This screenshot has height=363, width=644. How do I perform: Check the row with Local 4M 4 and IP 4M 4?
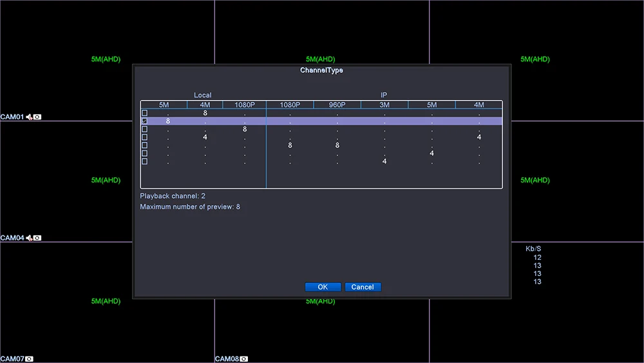(x=144, y=137)
